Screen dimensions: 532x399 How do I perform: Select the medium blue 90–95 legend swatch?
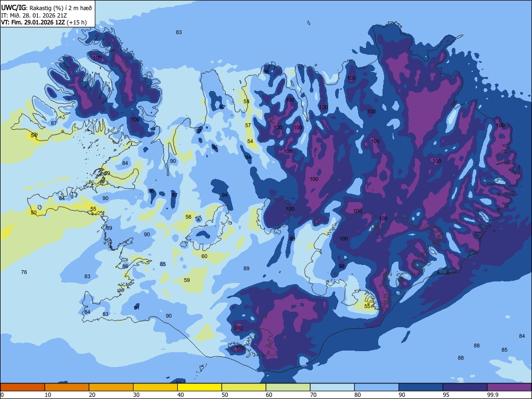[421, 387]
